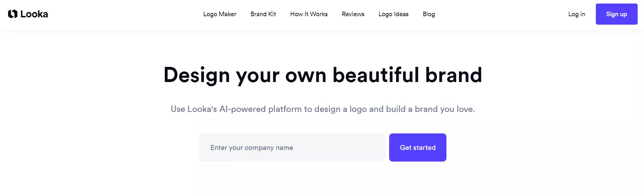The width and height of the screenshot is (644, 195).
Task: Click the word "own" in the headline
Action: tap(306, 75)
